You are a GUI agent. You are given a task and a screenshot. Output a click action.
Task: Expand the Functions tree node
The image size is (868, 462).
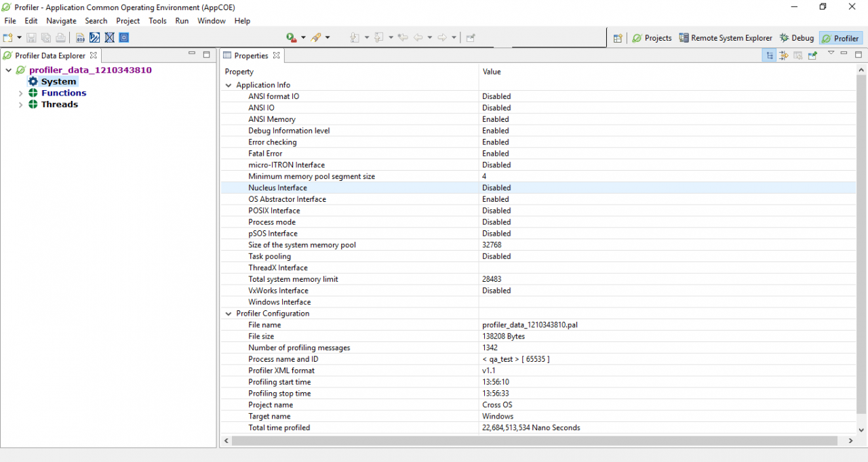click(20, 93)
